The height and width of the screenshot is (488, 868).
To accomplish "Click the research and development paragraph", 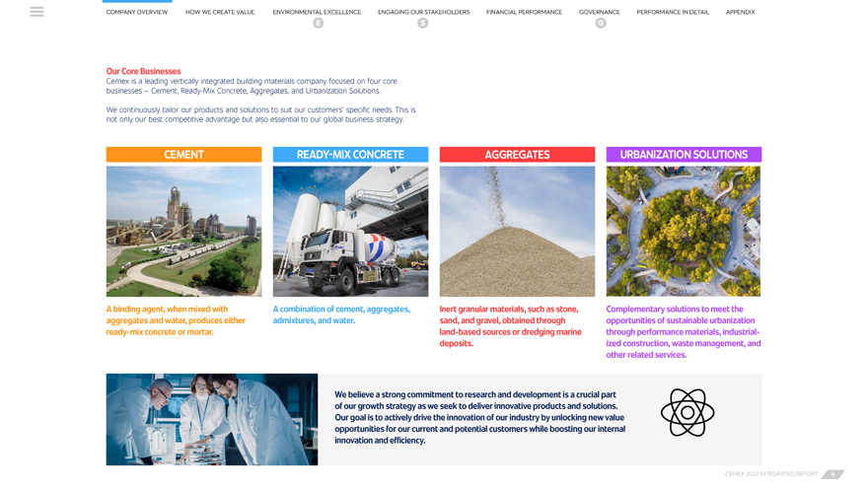I will click(x=480, y=417).
